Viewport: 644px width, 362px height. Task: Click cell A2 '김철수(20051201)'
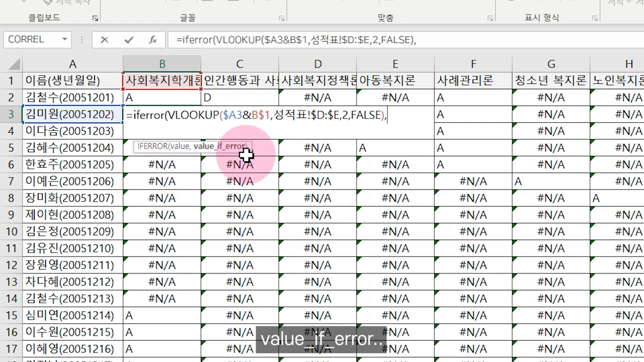pos(73,98)
